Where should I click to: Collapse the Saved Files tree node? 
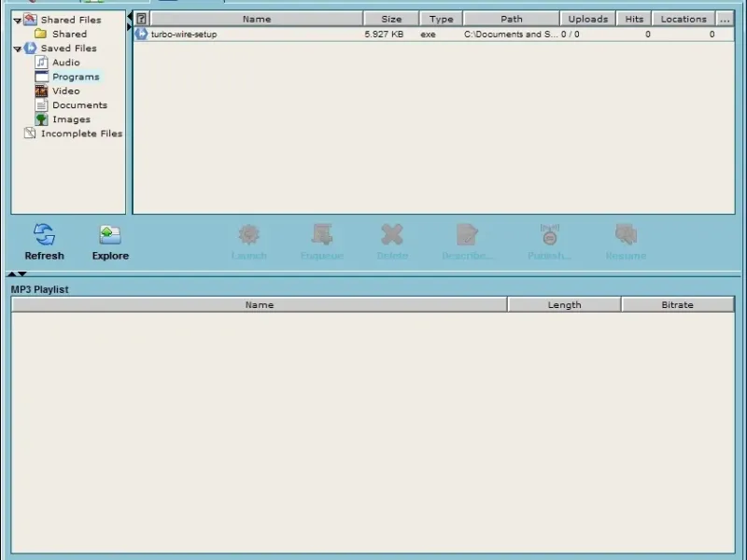[x=18, y=49]
